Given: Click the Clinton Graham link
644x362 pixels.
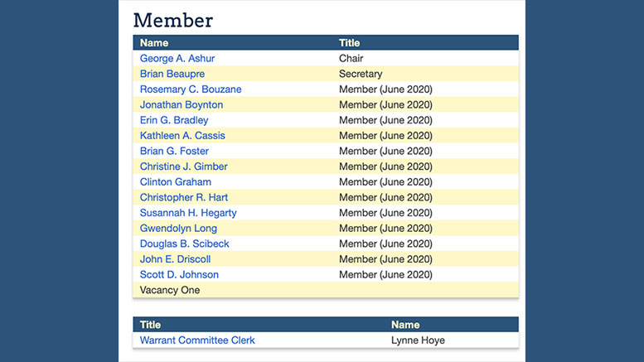Looking at the screenshot, I should [x=176, y=181].
